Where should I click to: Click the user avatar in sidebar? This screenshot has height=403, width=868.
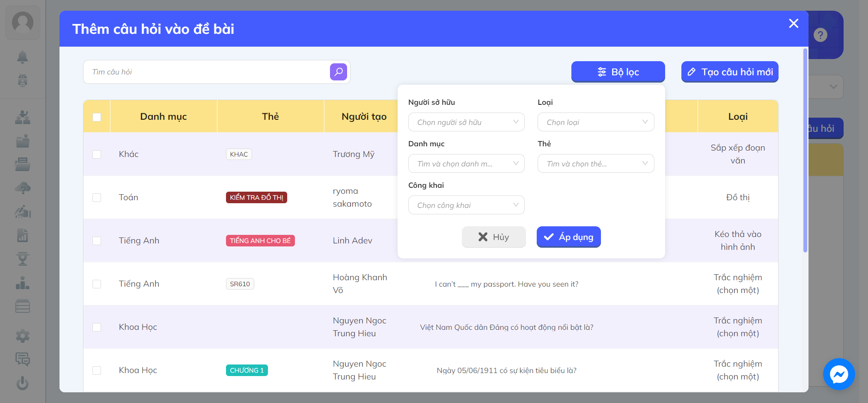(23, 23)
